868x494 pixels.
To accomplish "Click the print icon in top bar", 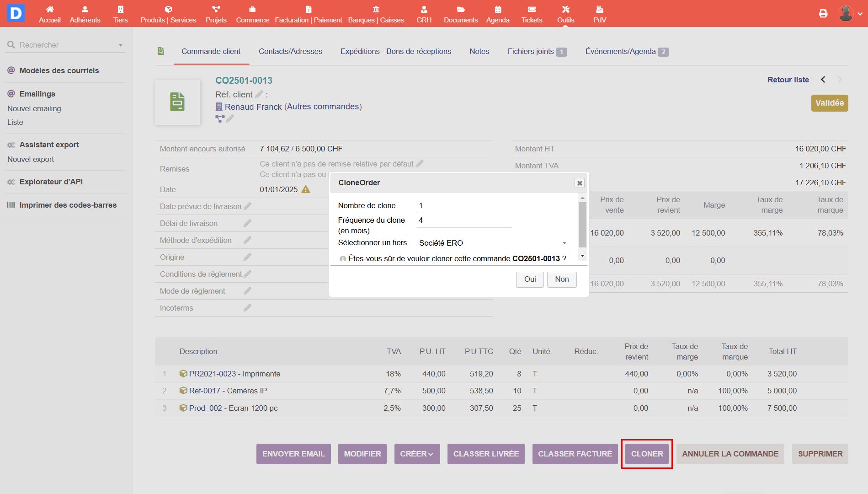I will 823,14.
